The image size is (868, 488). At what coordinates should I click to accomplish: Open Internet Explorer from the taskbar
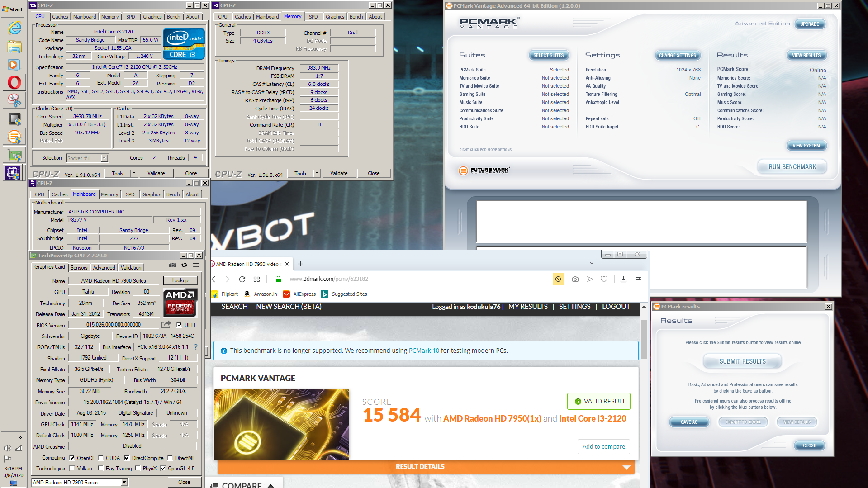click(14, 28)
